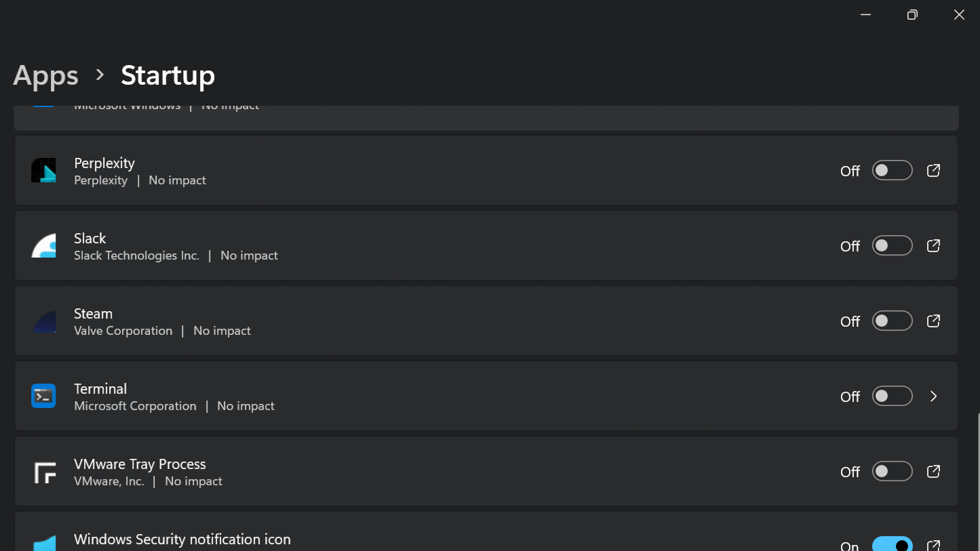Enable Perplexity at startup
The width and height of the screenshot is (980, 551).
(x=892, y=170)
